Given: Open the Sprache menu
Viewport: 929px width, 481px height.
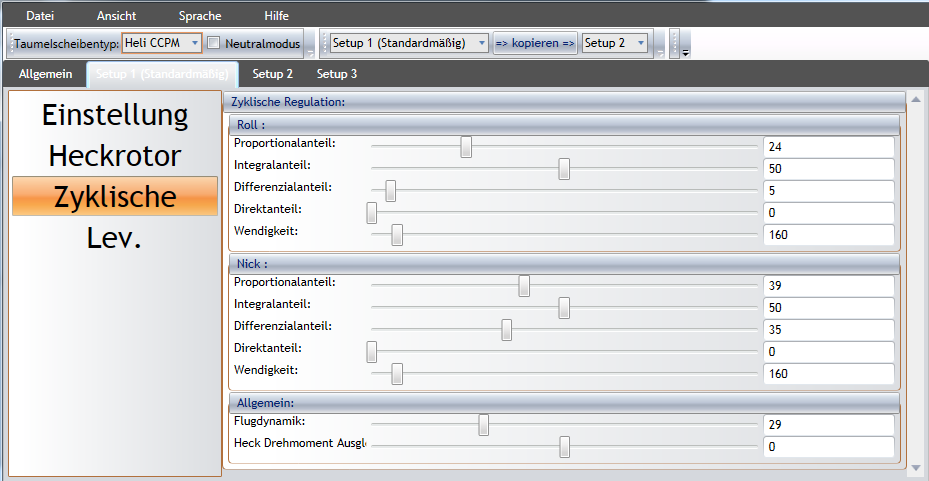Looking at the screenshot, I should [x=200, y=16].
